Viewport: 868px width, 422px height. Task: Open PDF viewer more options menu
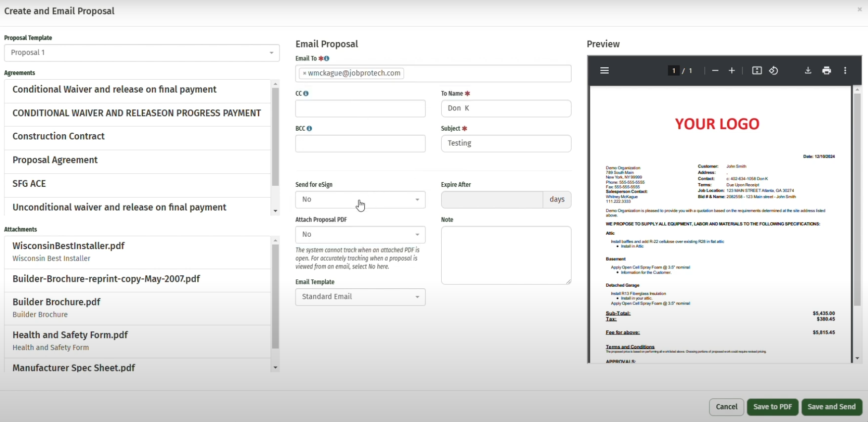point(845,71)
